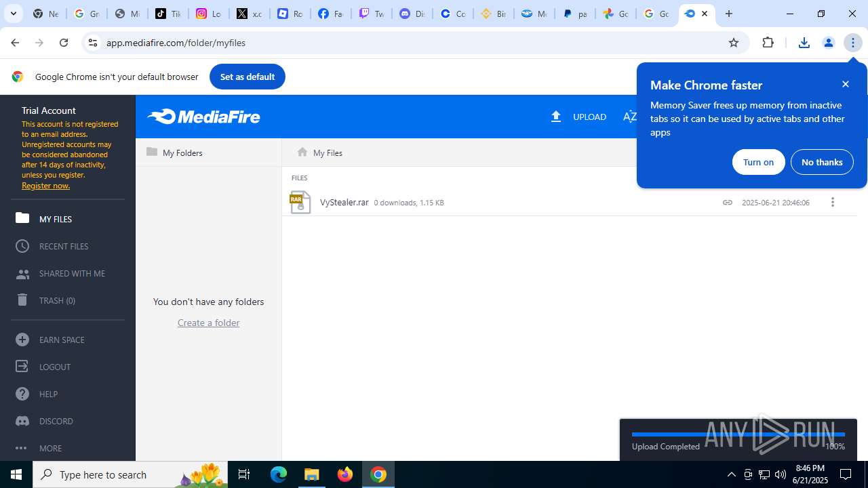Open Microsoft Edge from the taskbar
868x488 pixels.
[279, 474]
